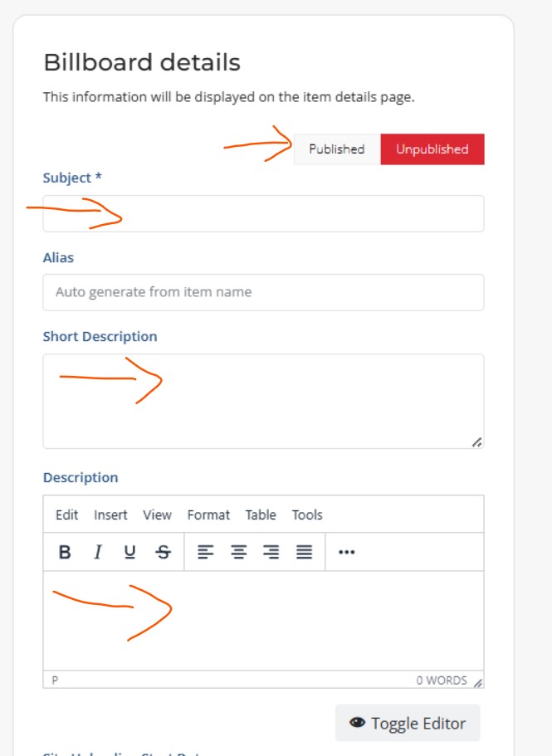Align text right in editor
The height and width of the screenshot is (756, 552).
271,552
